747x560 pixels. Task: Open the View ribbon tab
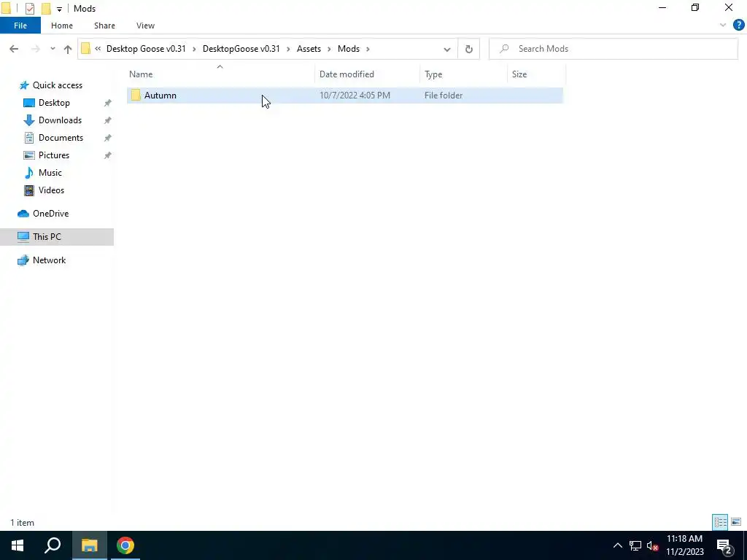pyautogui.click(x=145, y=26)
